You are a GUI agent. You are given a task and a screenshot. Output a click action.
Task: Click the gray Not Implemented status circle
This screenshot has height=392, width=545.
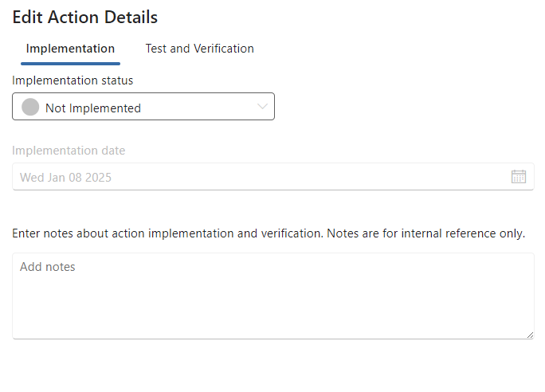click(x=30, y=108)
